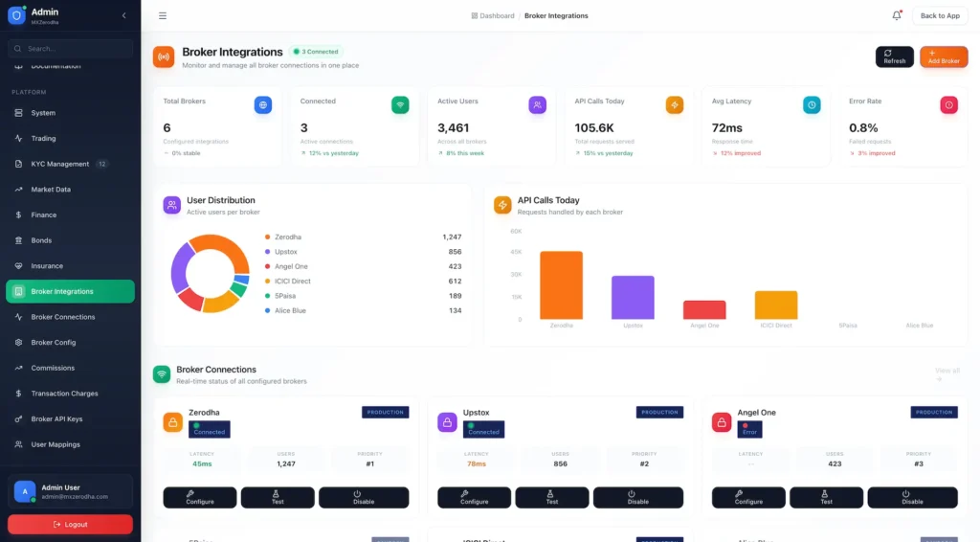The width and height of the screenshot is (980, 542).
Task: Click the Bonds sidebar icon
Action: (18, 240)
